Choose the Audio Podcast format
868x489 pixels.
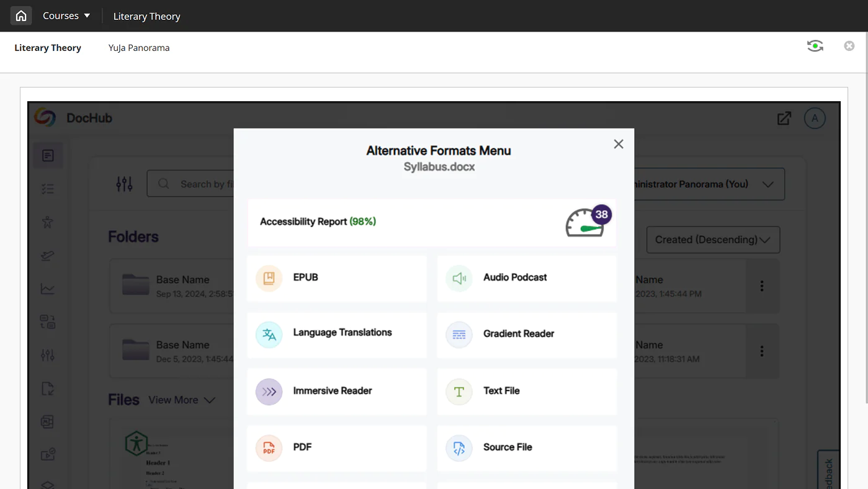pyautogui.click(x=527, y=278)
